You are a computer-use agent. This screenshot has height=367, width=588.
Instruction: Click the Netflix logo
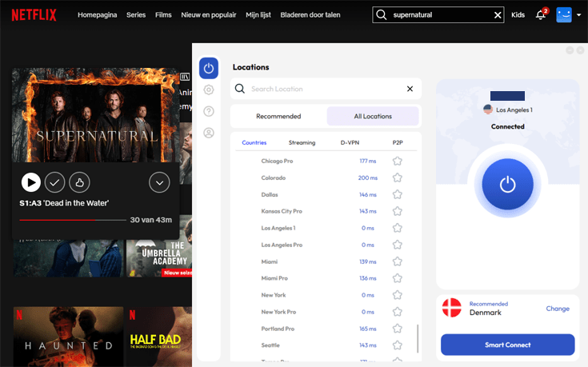click(x=34, y=15)
